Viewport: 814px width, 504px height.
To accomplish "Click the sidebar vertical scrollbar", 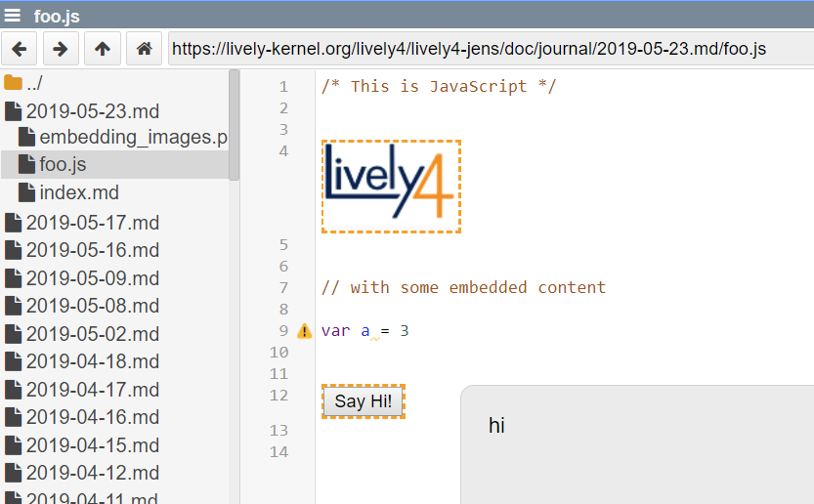I will tap(234, 127).
